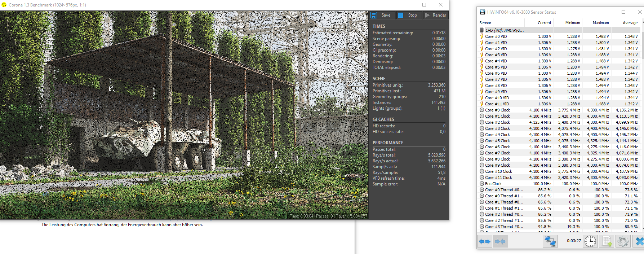Viewport: 644px width, 254px height.
Task: Select the Core #11 VID sensor row
Action: coord(559,104)
